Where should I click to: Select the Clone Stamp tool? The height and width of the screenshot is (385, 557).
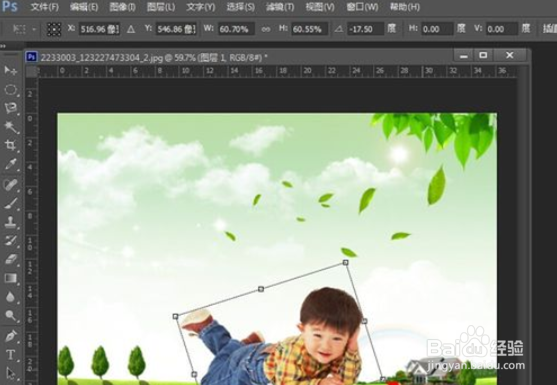(x=10, y=222)
